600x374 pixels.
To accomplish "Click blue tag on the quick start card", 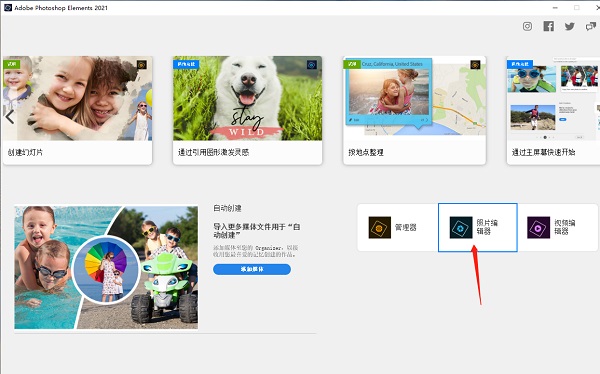I will [x=520, y=64].
